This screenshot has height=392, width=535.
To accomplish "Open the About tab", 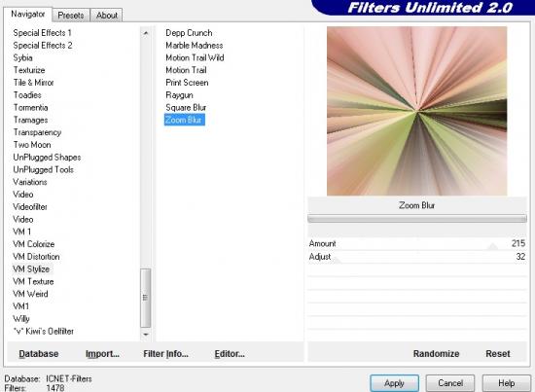I will click(x=106, y=16).
